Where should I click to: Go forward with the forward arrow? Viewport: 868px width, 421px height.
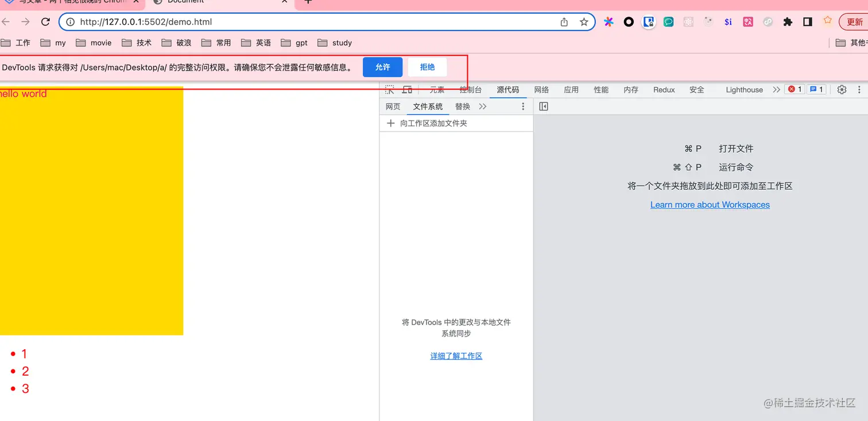pyautogui.click(x=25, y=22)
